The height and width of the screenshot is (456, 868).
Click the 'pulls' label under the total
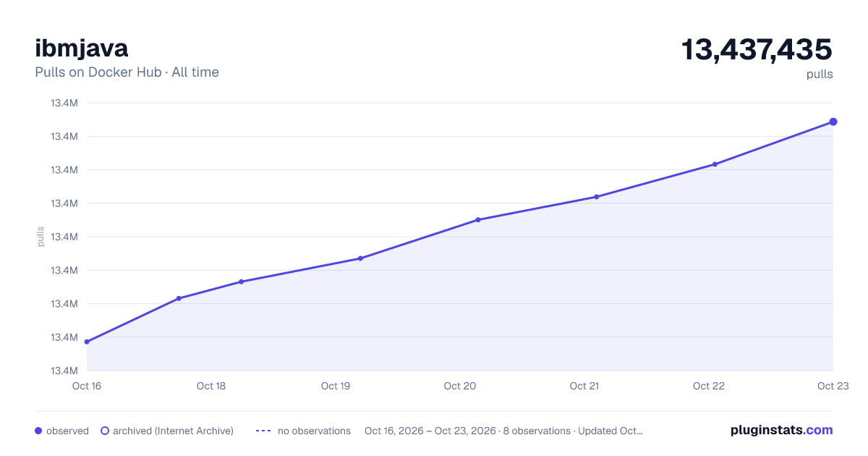tap(820, 75)
